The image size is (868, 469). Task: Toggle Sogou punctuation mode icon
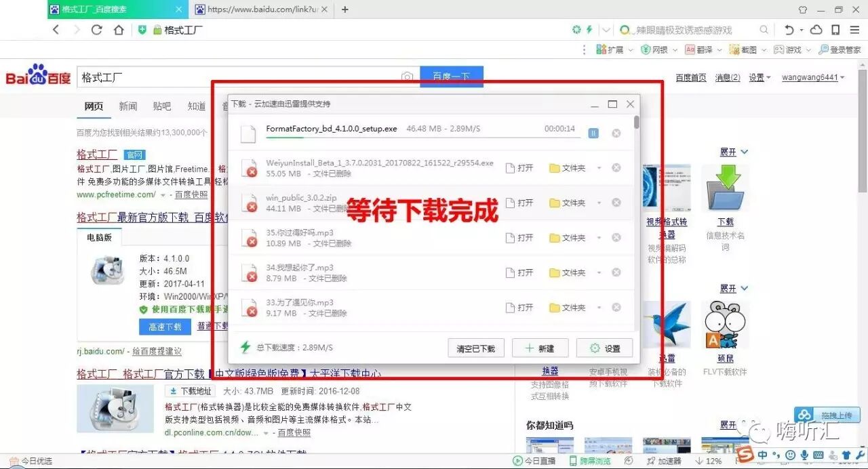click(776, 454)
